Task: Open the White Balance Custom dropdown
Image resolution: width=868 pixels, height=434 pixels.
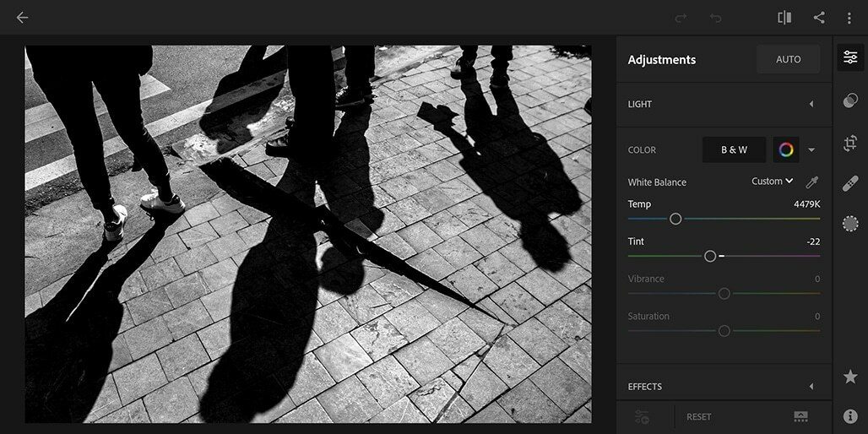Action: [773, 182]
